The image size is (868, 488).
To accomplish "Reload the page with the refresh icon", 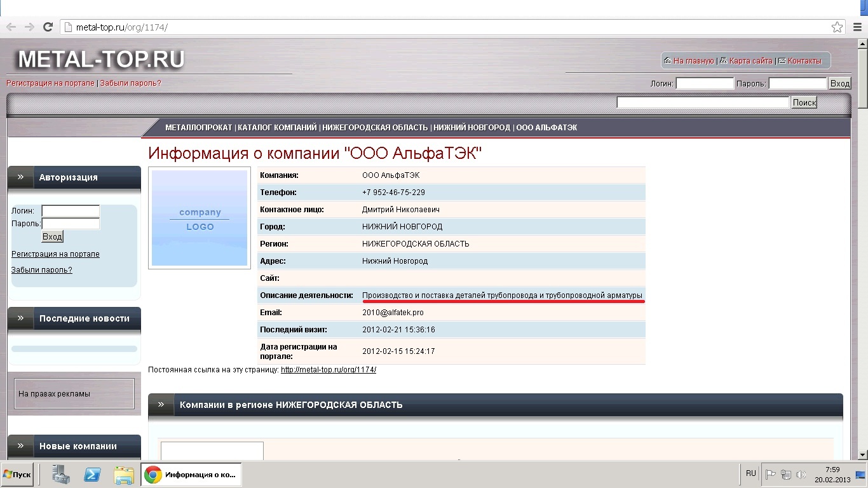I will tap(48, 27).
